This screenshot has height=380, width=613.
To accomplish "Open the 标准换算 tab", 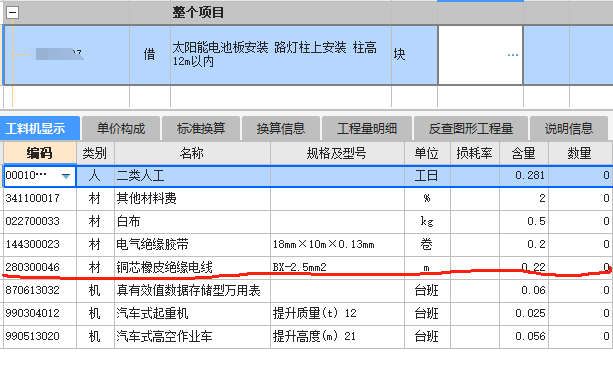I will 201,128.
